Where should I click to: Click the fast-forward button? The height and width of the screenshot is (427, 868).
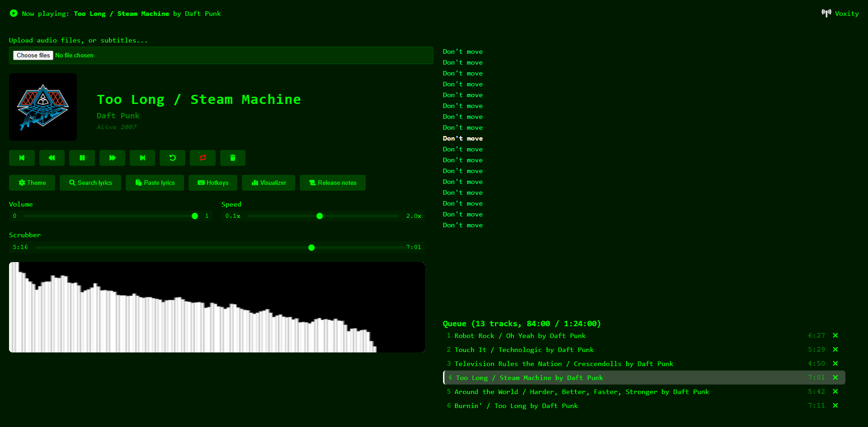click(x=112, y=158)
